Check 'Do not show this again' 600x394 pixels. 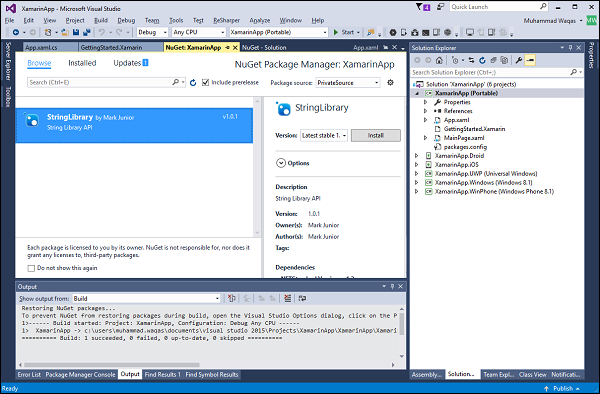click(x=31, y=268)
